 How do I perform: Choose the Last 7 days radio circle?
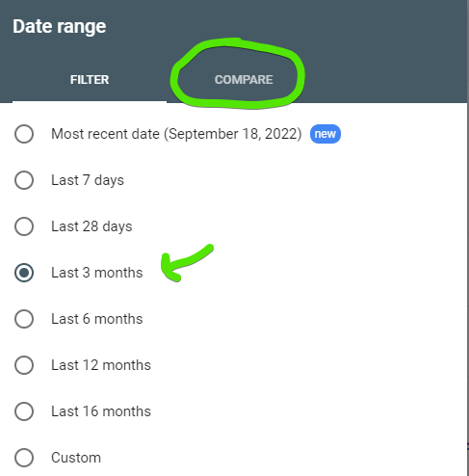pos(24,180)
